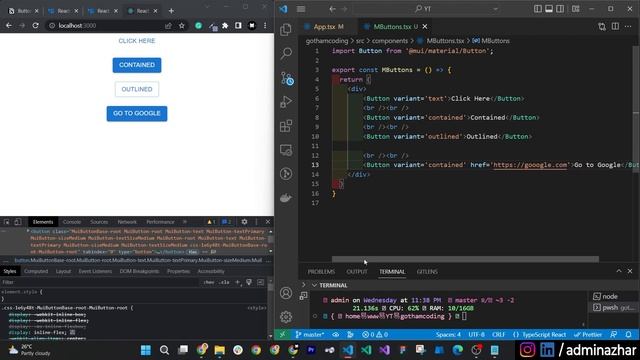Toggle VS Code panel layout button
640x360 pixels.
pos(549,9)
